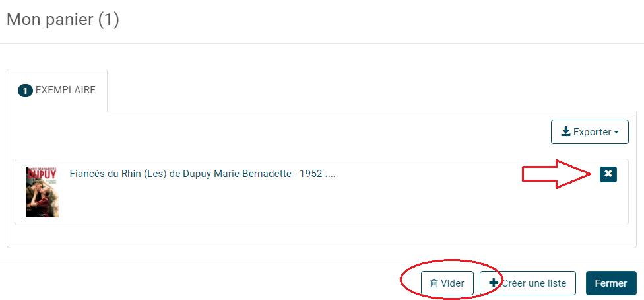Close the basket with Fermer
Image resolution: width=644 pixels, height=300 pixels.
[611, 283]
